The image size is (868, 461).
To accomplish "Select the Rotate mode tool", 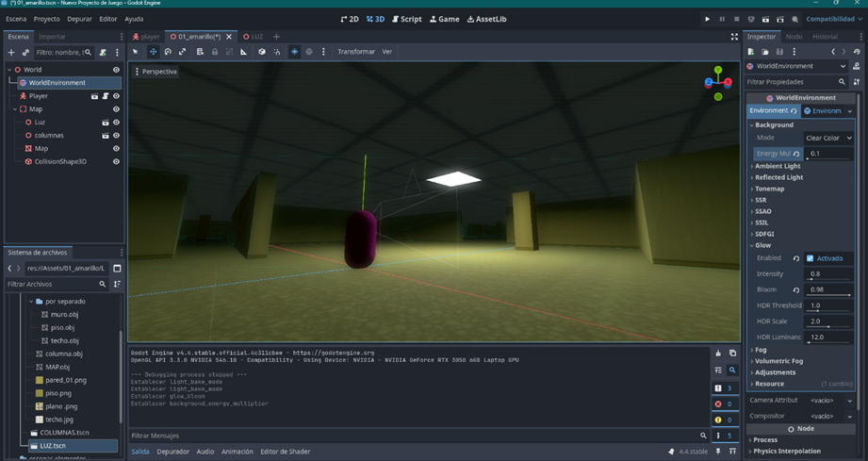I will click(x=168, y=52).
